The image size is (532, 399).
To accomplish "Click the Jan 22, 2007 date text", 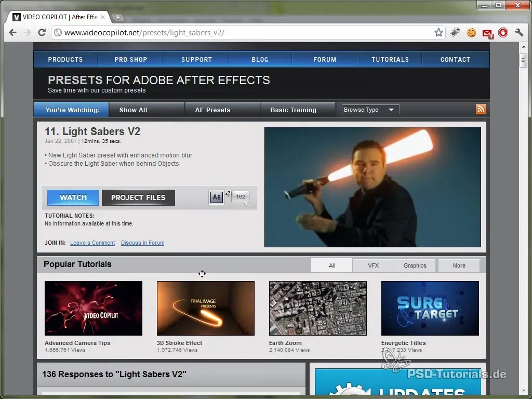I will coord(61,141).
